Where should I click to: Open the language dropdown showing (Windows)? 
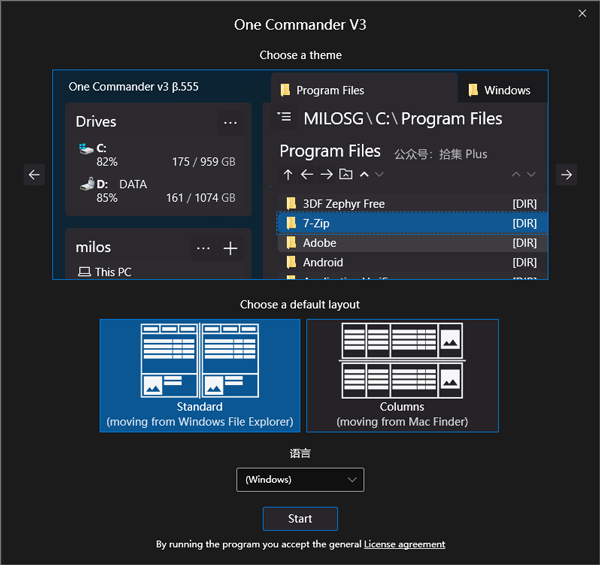(300, 479)
